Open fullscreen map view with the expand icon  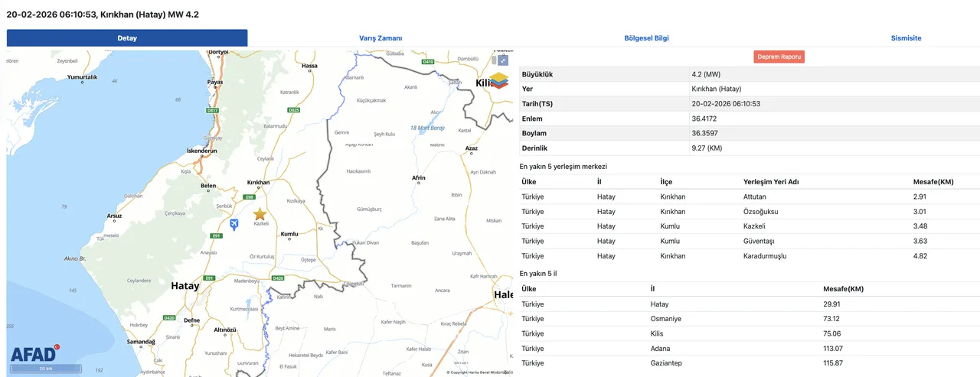click(x=503, y=60)
